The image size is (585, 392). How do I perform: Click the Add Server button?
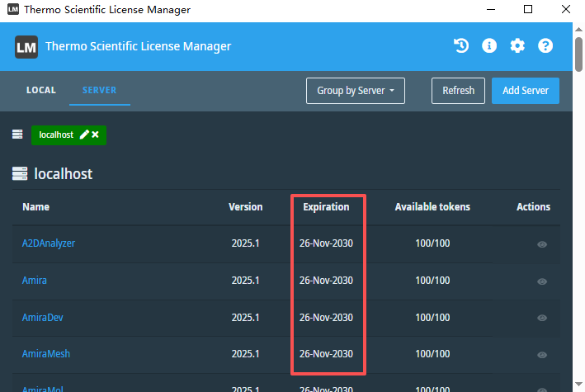(526, 91)
